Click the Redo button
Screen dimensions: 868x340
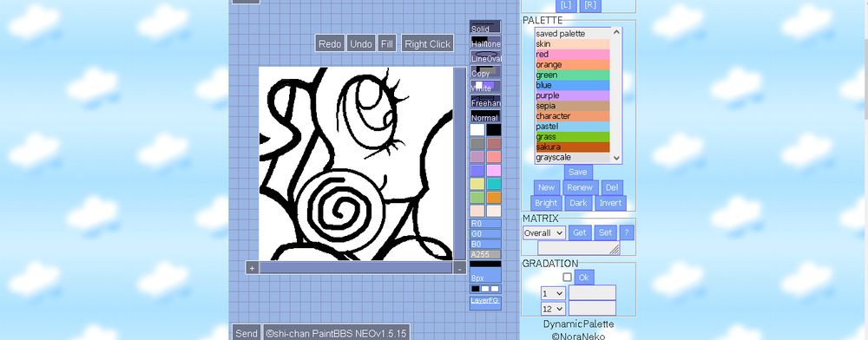coord(330,43)
